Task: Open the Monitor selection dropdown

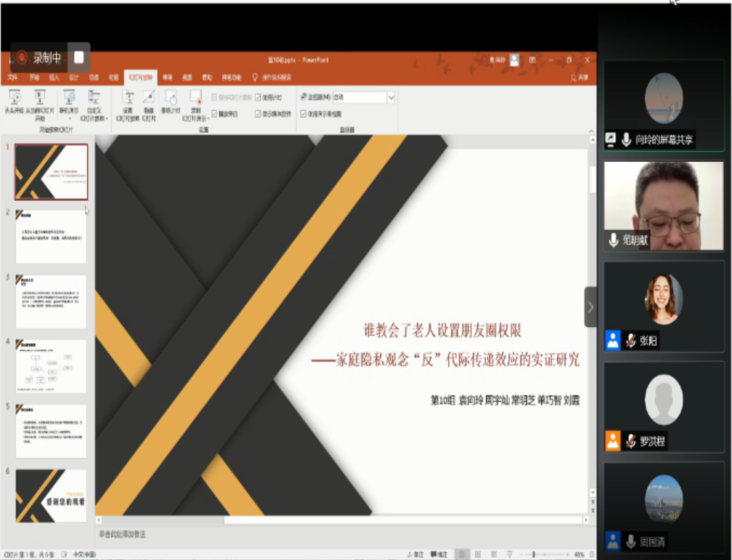Action: point(391,97)
